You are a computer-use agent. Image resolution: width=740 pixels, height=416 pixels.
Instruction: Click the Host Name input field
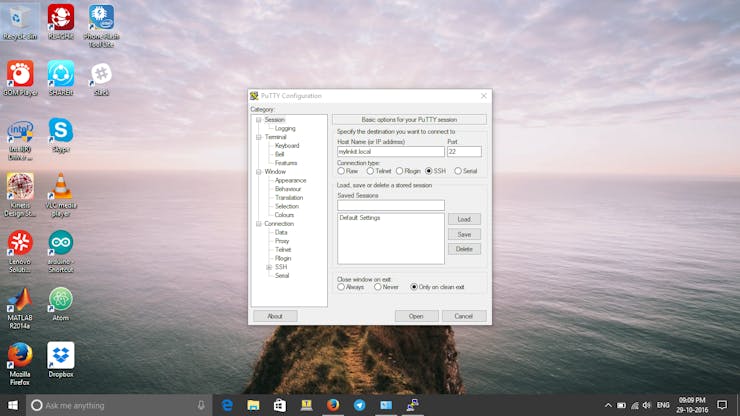click(390, 152)
